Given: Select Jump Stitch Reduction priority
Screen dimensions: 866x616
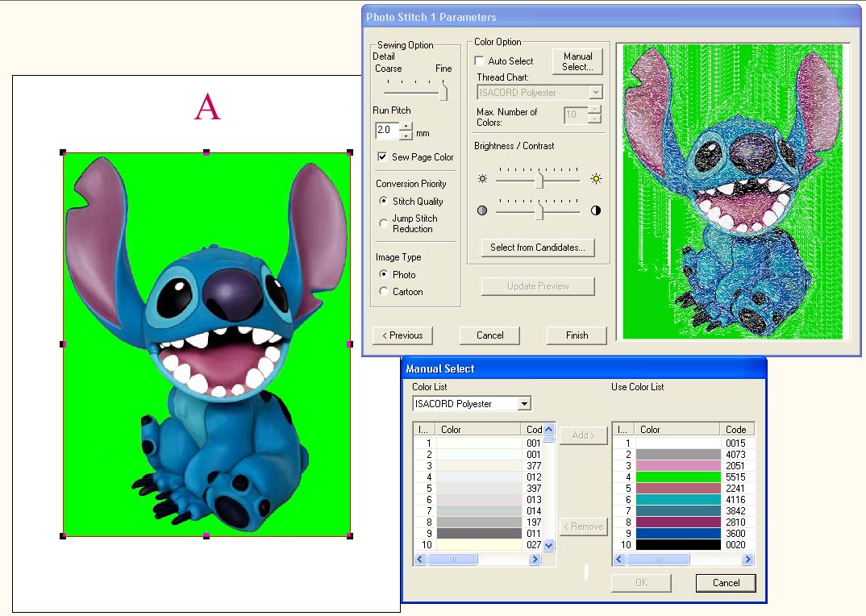Looking at the screenshot, I should pyautogui.click(x=384, y=223).
